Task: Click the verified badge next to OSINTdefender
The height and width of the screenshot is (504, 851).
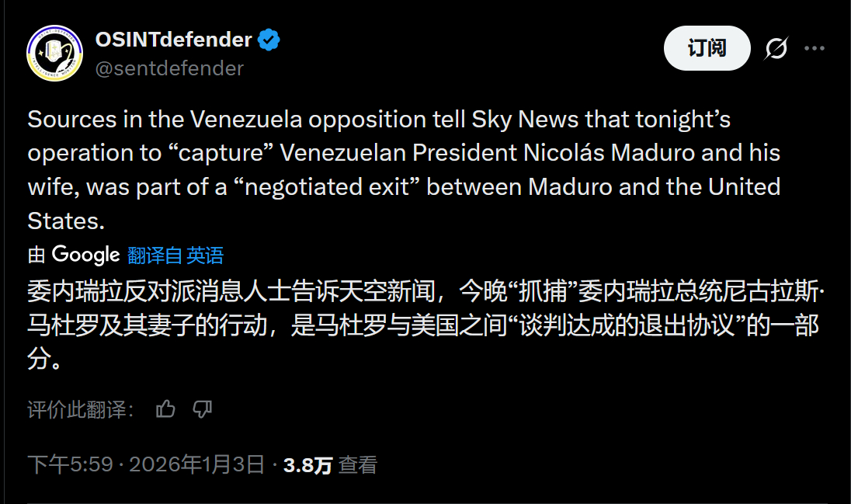Action: pyautogui.click(x=268, y=39)
